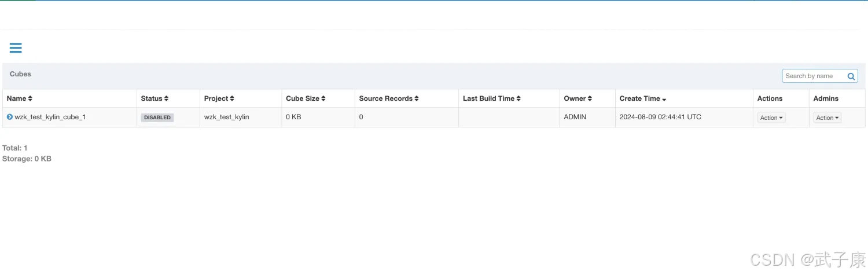
Task: Click the search magnifier icon
Action: point(851,76)
